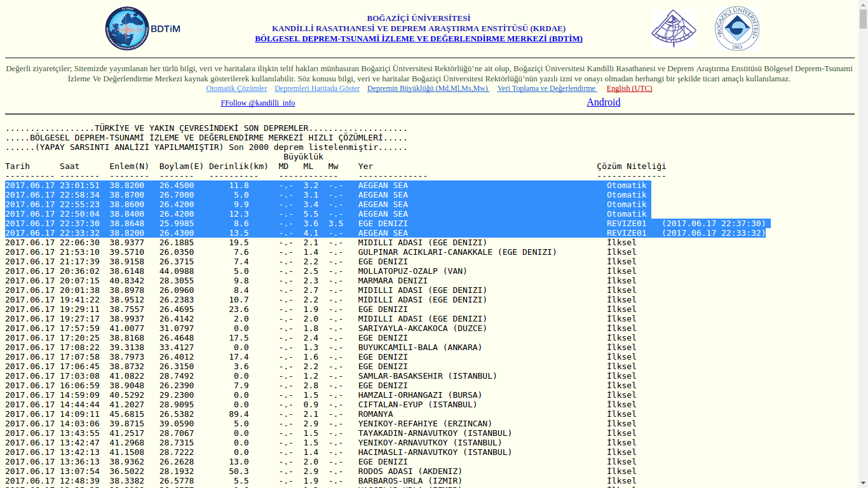
Task: Click the Büyüklük heading text
Action: (x=304, y=157)
